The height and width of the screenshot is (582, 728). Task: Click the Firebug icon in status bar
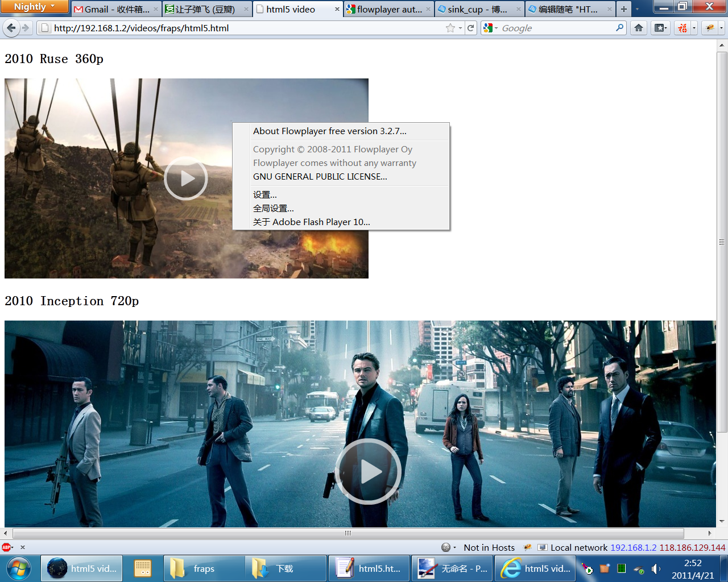pos(527,547)
